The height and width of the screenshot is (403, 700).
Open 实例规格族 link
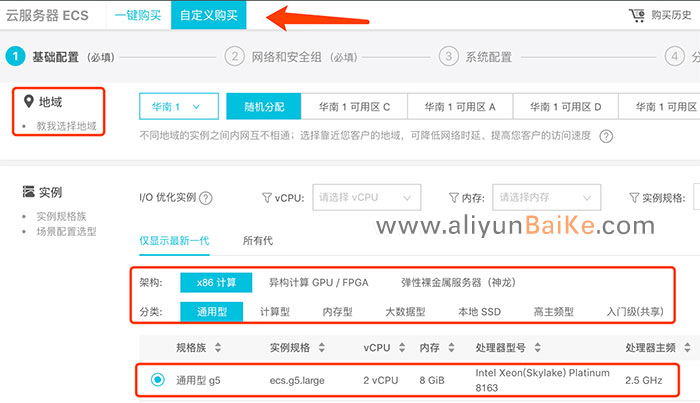(x=62, y=216)
